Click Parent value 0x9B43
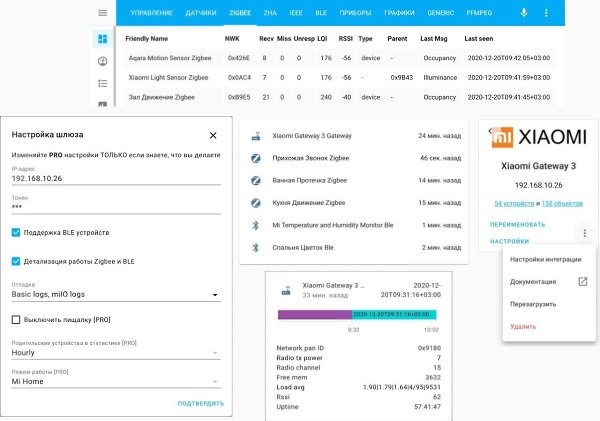Viewport: 600px width, 421px height. pyautogui.click(x=402, y=78)
